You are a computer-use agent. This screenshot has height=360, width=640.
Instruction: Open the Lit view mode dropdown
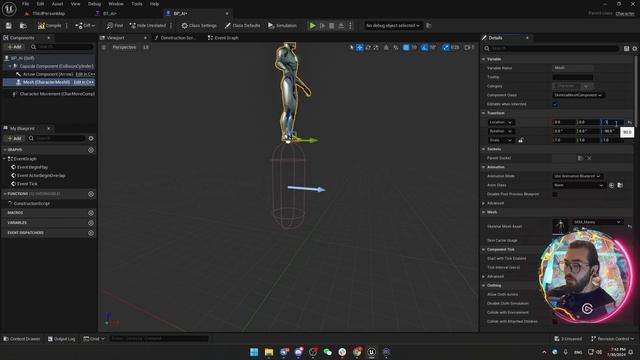coord(146,47)
